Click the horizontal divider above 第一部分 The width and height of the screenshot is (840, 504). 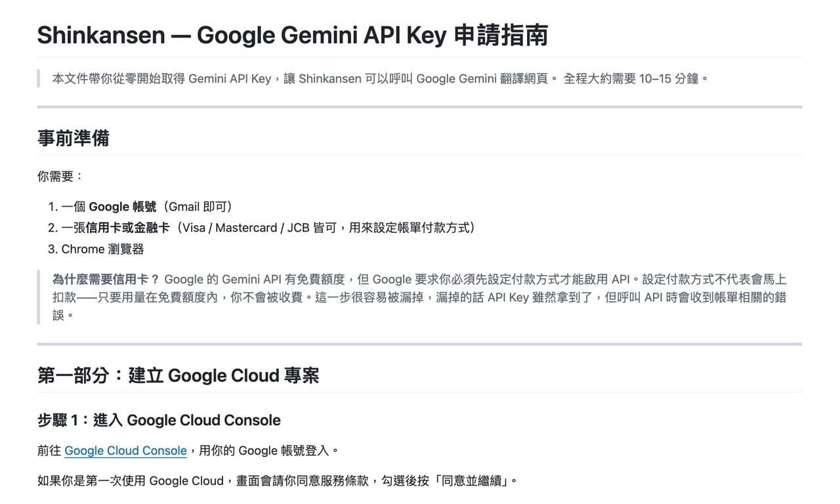coord(419,343)
